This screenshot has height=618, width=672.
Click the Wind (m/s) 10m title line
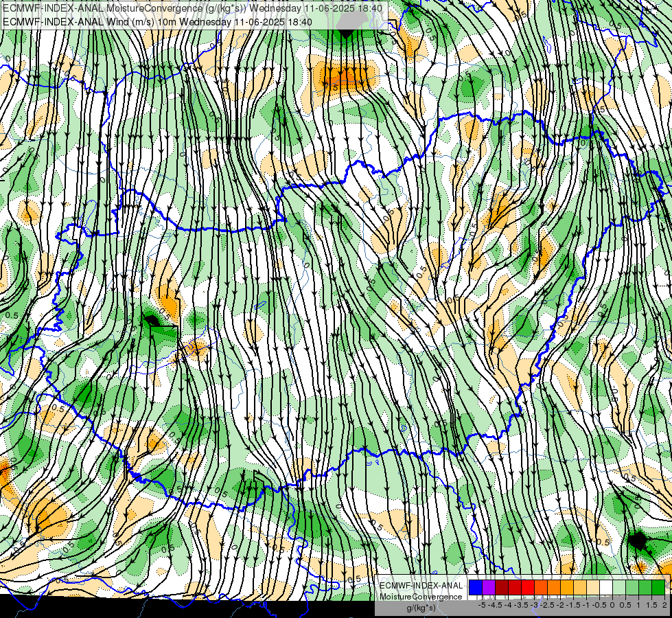tap(157, 21)
